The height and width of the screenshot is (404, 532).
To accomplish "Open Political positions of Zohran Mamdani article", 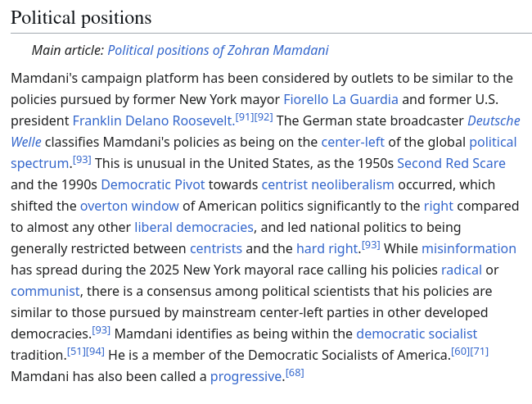I will point(218,50).
